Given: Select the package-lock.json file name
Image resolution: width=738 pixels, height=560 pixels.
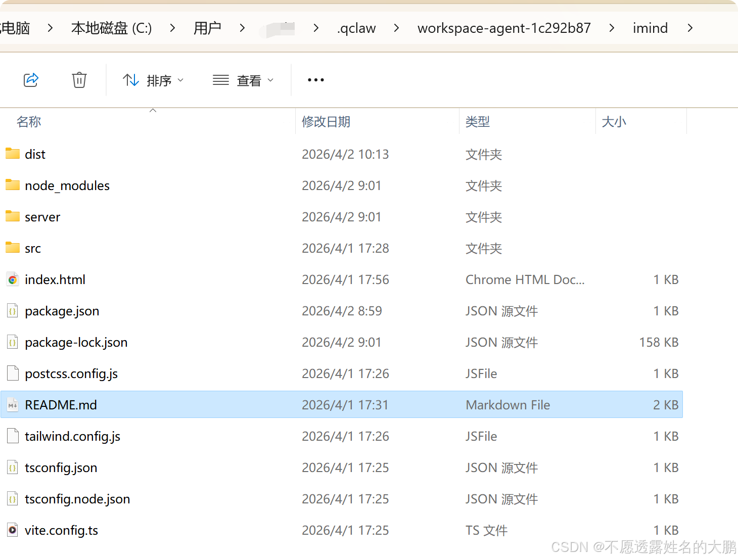Looking at the screenshot, I should coord(76,342).
